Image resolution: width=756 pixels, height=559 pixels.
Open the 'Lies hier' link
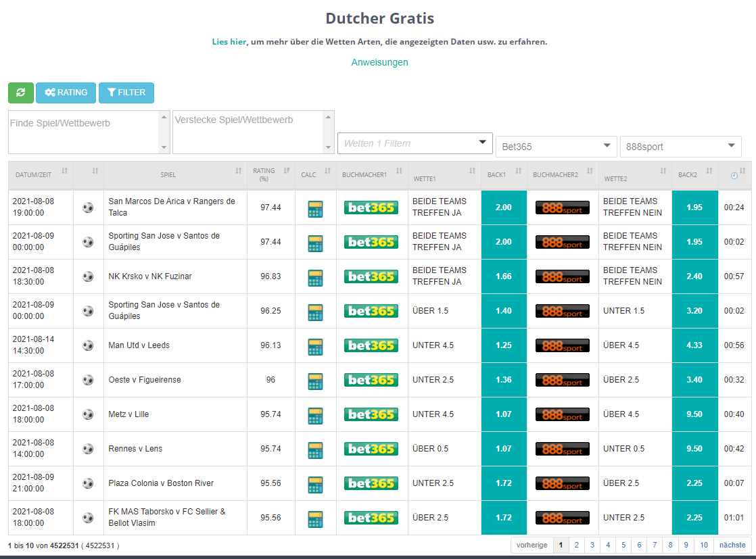[229, 42]
